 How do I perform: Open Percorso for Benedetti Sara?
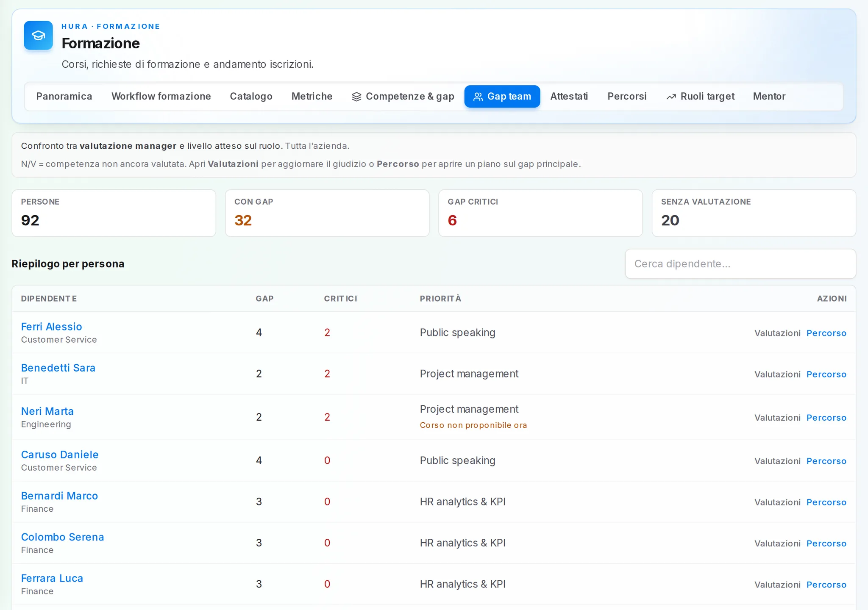click(x=826, y=374)
